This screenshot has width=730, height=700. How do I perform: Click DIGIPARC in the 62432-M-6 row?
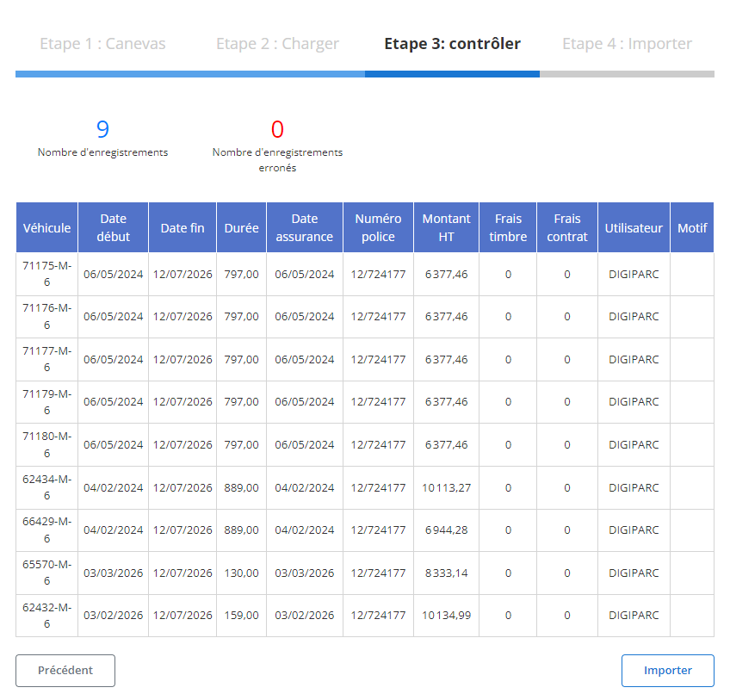634,616
